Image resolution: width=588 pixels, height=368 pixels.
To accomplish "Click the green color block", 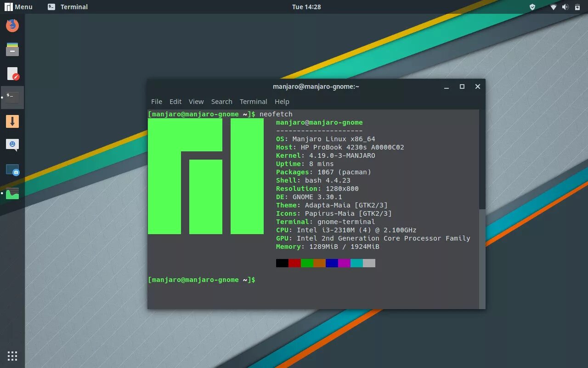I will pos(307,263).
